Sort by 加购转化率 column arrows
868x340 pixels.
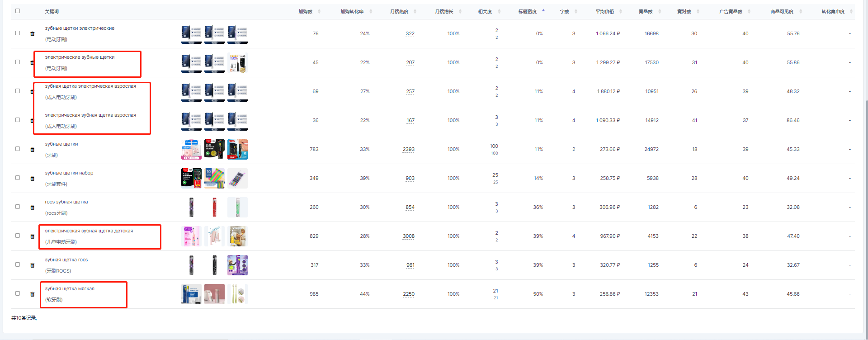371,11
